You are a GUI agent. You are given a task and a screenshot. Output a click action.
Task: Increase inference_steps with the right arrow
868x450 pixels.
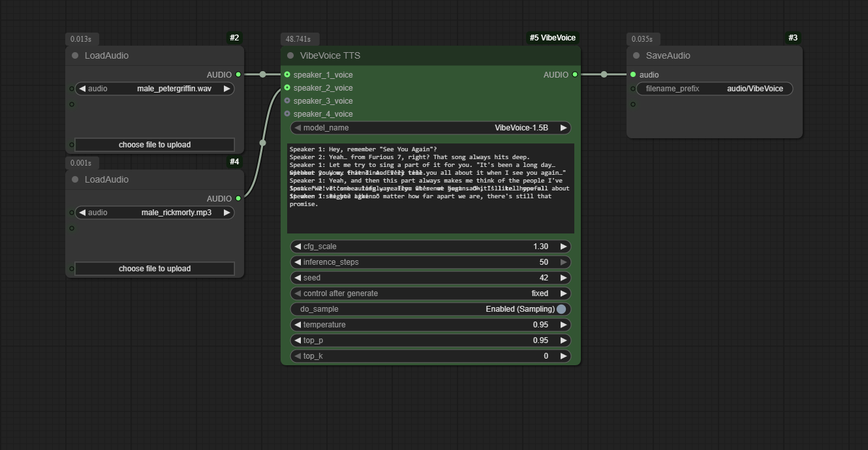click(563, 262)
